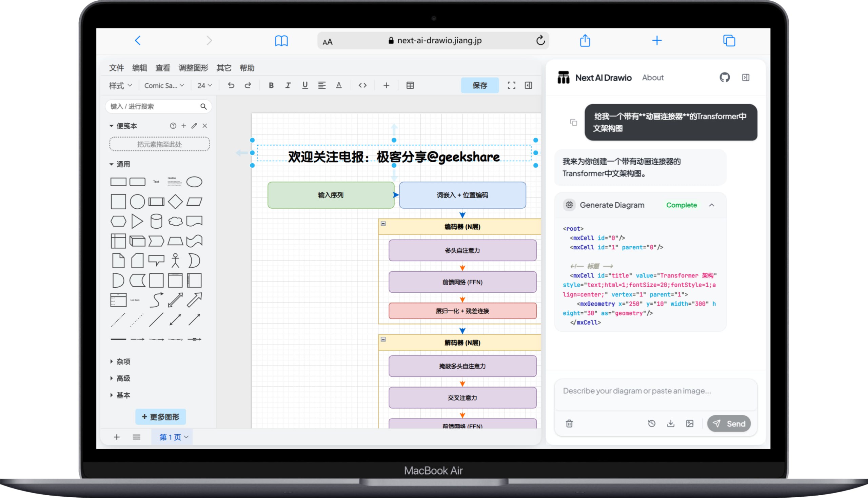Open the font size 24 dropdown
The height and width of the screenshot is (498, 868).
205,85
